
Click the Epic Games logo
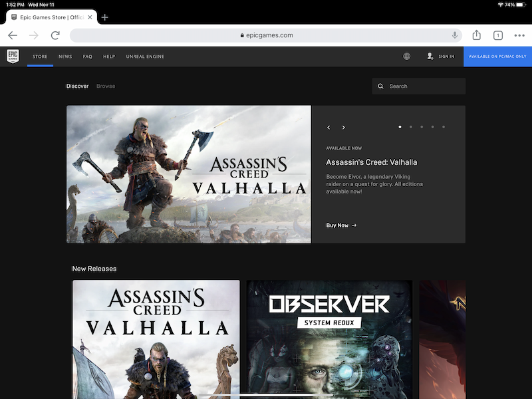coord(13,57)
